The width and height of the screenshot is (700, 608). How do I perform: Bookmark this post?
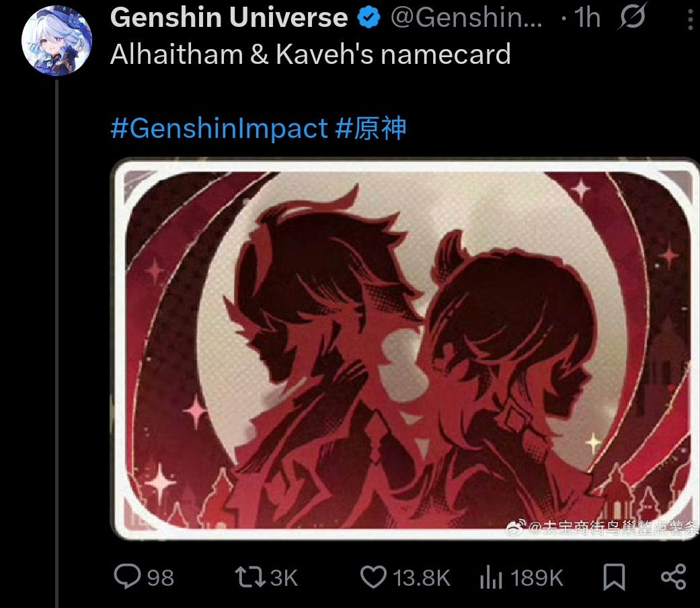[614, 577]
